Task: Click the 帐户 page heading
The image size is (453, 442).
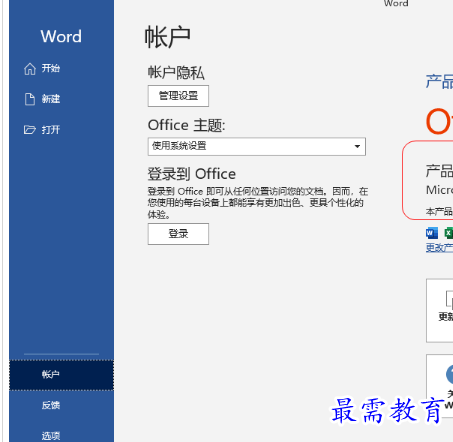Action: tap(167, 37)
